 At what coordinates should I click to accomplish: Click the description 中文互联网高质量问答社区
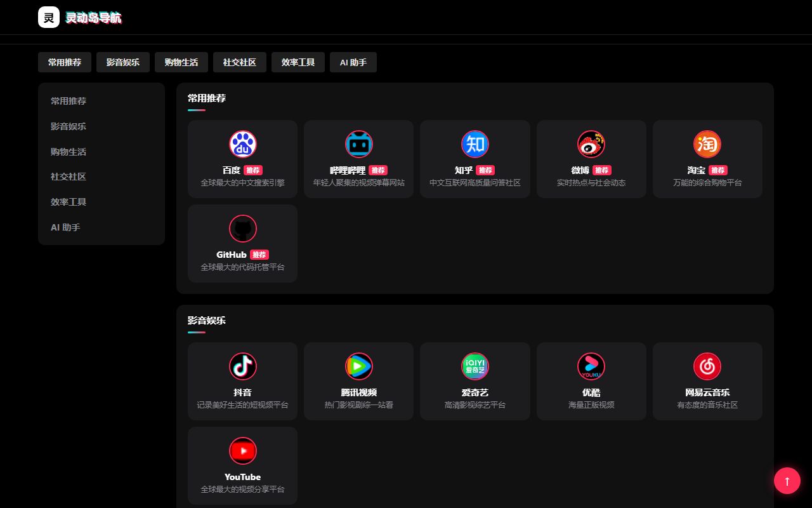pyautogui.click(x=475, y=183)
